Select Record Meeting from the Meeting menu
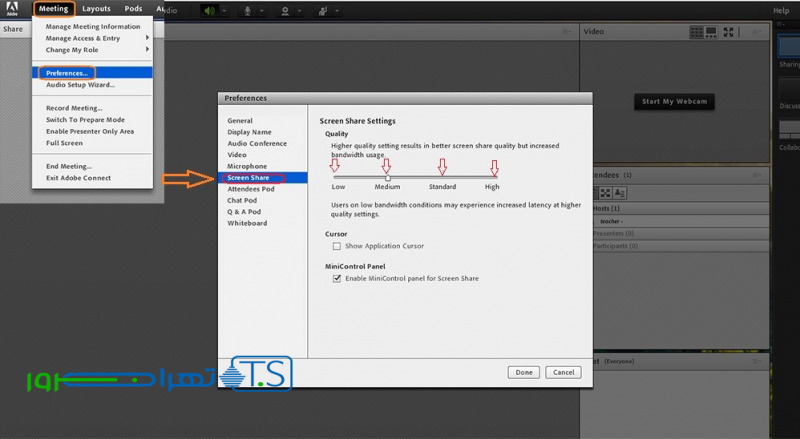Viewport: 800px width, 439px height. pos(74,108)
